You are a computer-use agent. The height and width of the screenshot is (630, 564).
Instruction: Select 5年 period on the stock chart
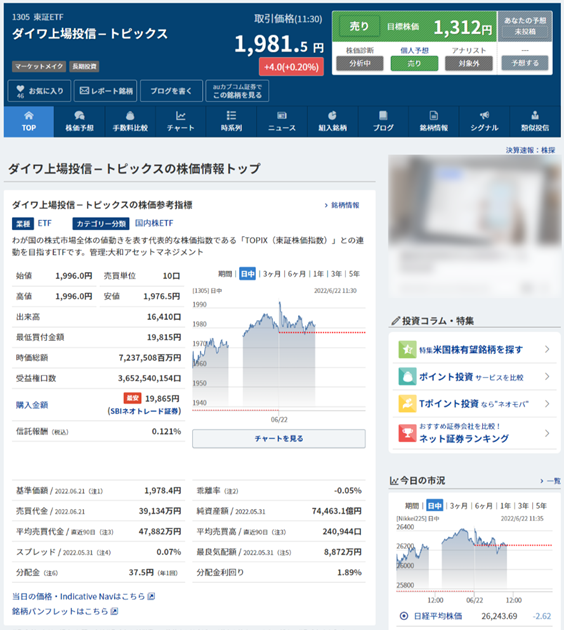click(x=354, y=274)
